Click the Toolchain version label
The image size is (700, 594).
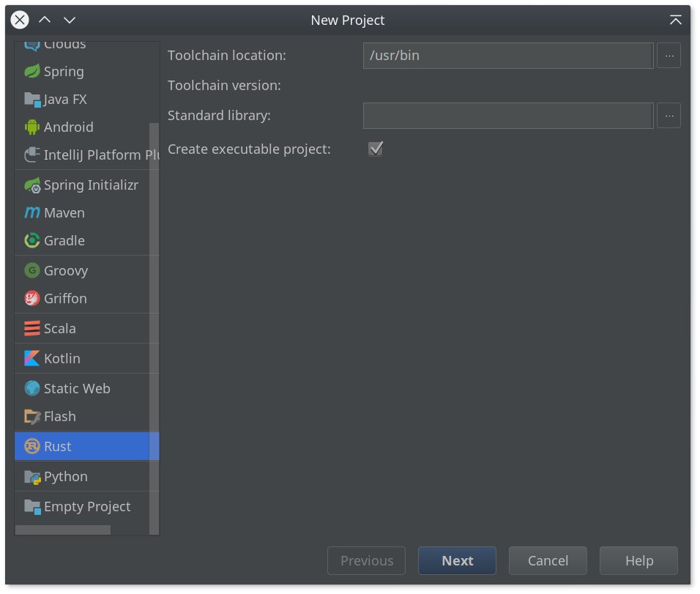tap(224, 85)
